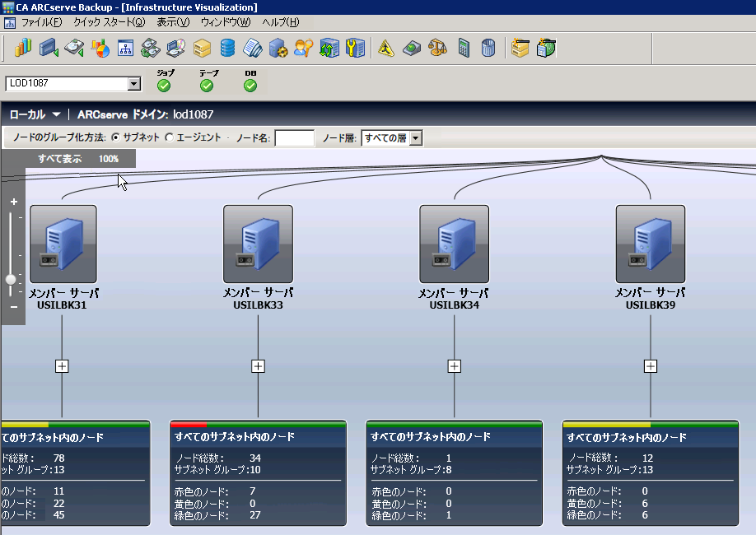This screenshot has width=756, height=535.
Task: Click the wrench server configuration icon
Action: pyautogui.click(x=355, y=48)
